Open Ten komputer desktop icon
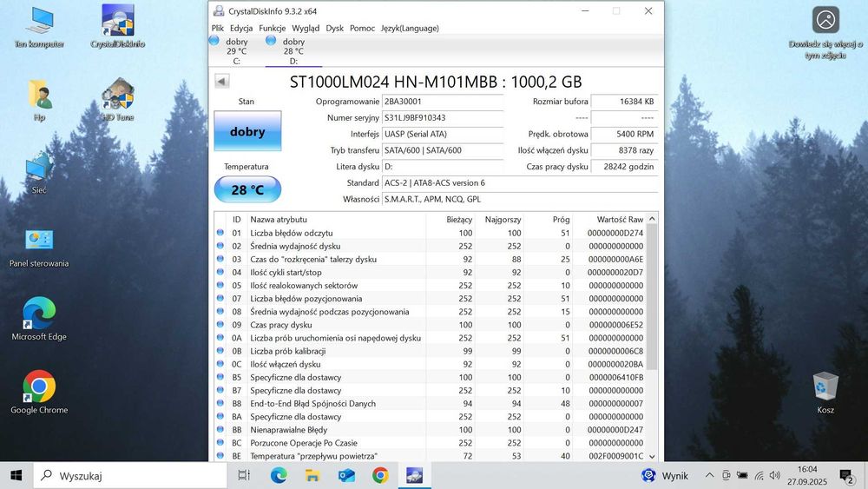 39,28
